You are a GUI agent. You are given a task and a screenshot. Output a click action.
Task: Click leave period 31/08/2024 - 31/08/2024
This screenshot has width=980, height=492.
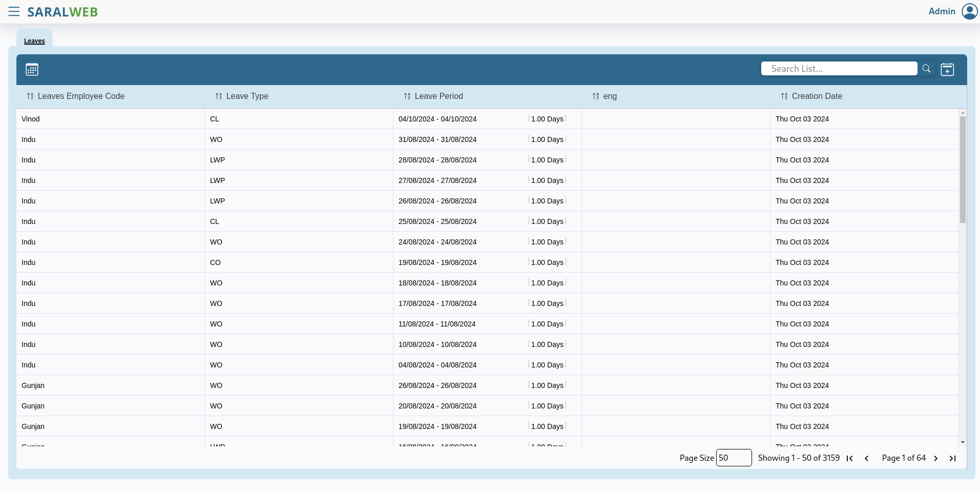point(437,139)
